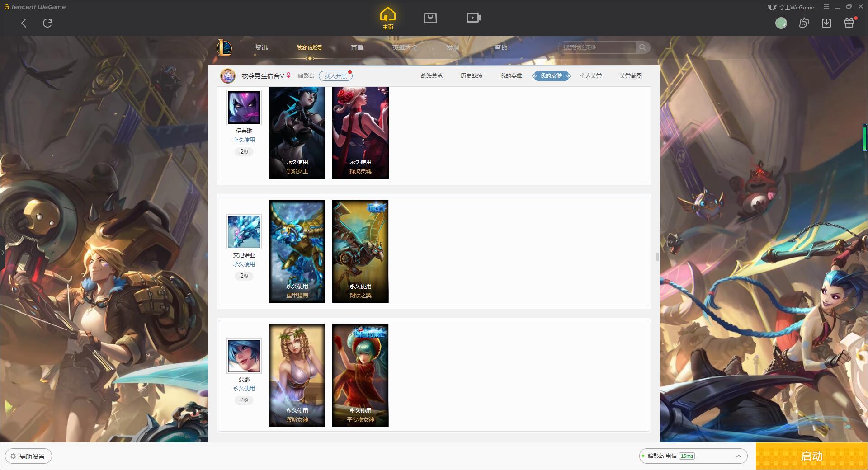
Task: Click the search magnifier button
Action: [642, 47]
